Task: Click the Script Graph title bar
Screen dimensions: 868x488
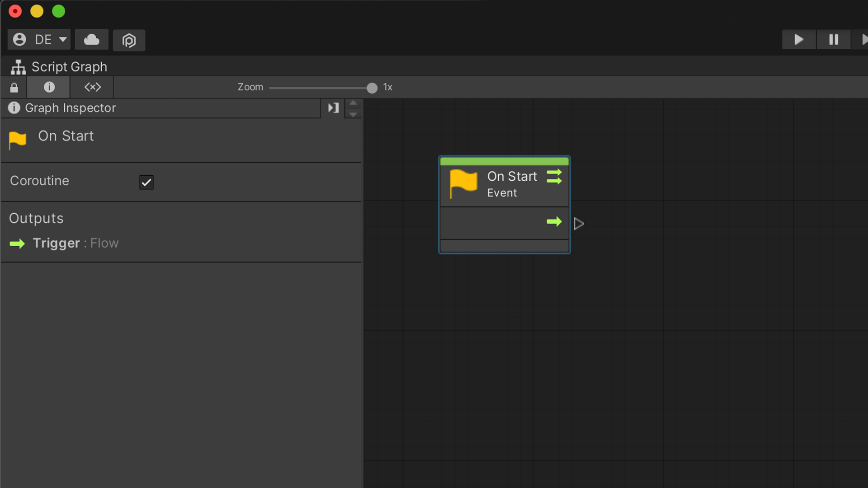Action: tap(69, 66)
